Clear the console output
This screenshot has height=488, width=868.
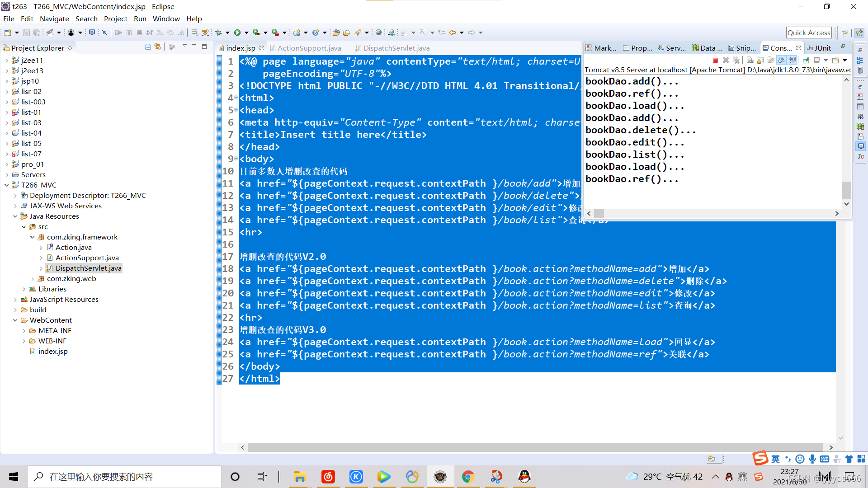(750, 60)
